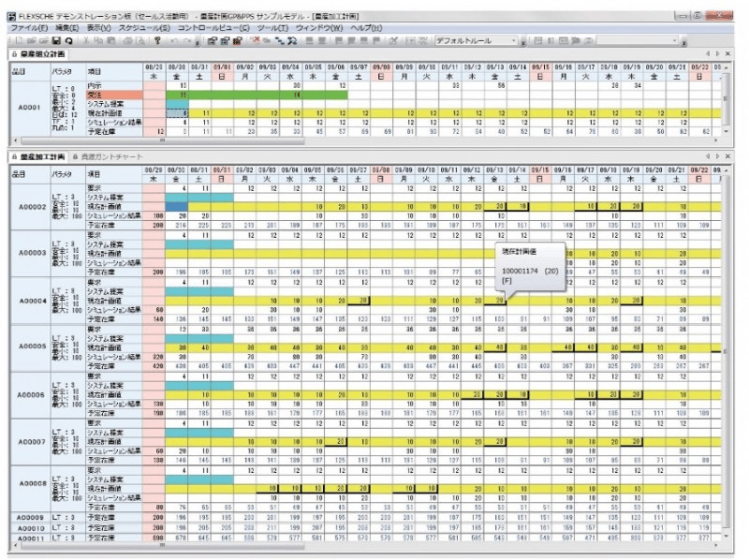Open the ファイル(F) menu
The width and height of the screenshot is (749, 560).
pos(29,28)
